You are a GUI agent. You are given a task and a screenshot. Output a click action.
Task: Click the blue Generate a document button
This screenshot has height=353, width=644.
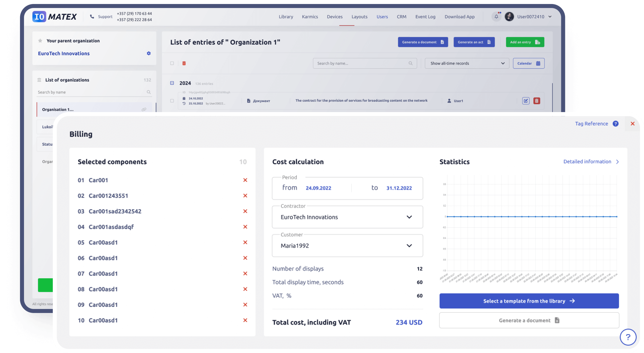click(423, 42)
